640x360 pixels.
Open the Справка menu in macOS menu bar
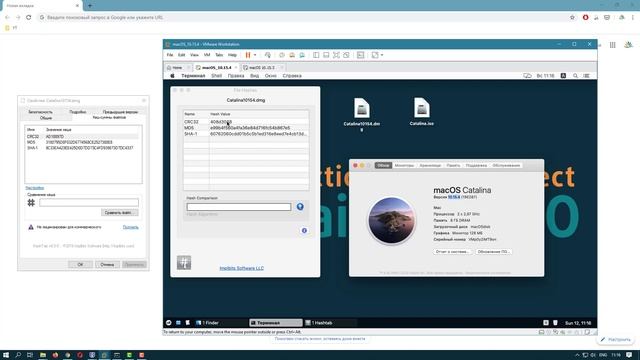click(292, 76)
